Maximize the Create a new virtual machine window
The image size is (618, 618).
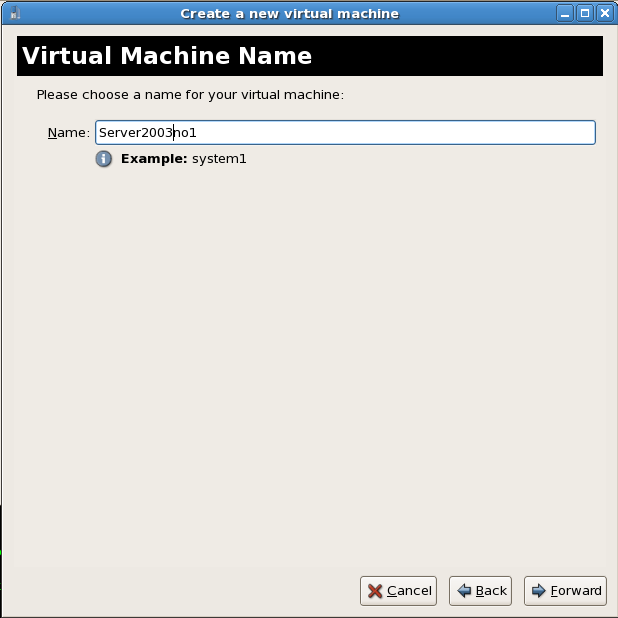click(x=585, y=14)
